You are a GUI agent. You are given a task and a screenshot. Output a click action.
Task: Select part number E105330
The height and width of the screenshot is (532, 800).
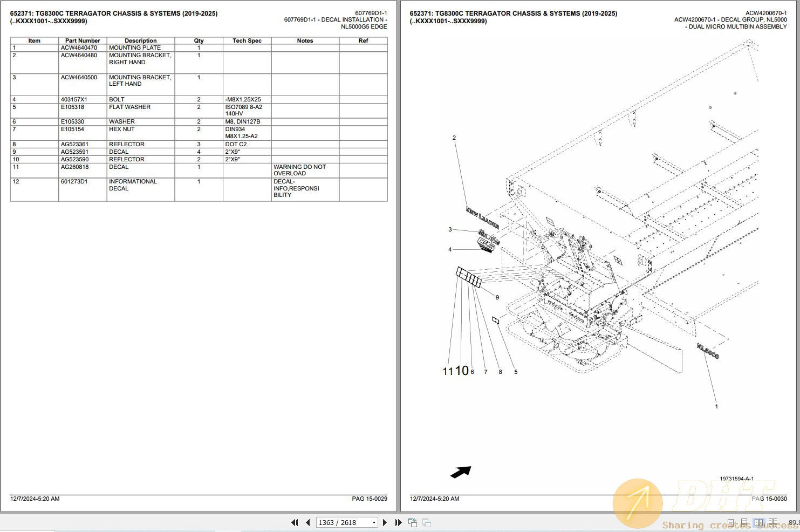[x=72, y=121]
